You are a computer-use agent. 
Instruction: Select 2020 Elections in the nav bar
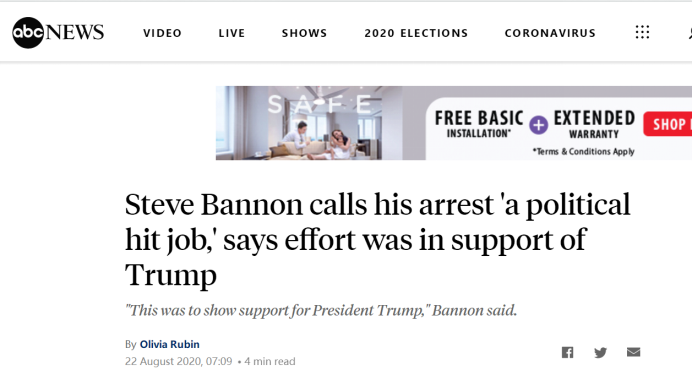(x=416, y=33)
